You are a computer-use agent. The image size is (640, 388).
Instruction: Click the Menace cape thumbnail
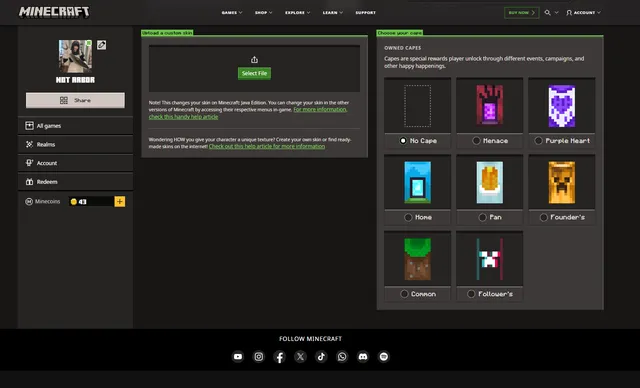(490, 105)
